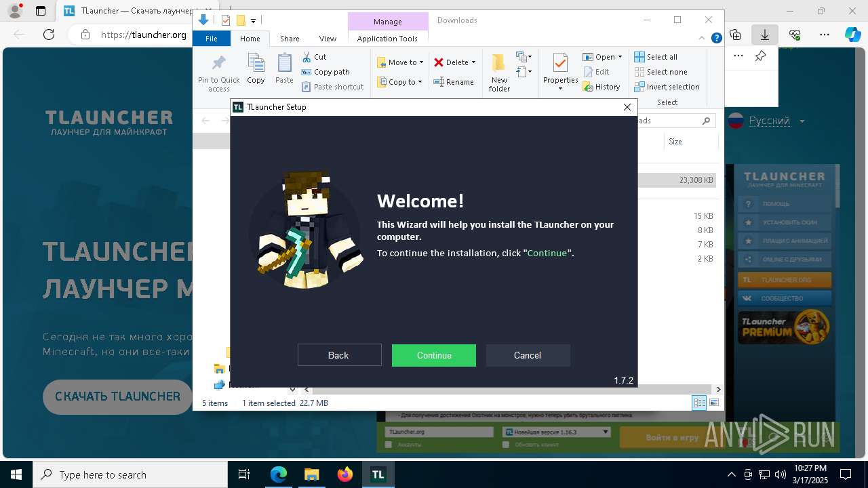Open Copilot in Edge
The width and height of the screenshot is (868, 488).
(852, 35)
